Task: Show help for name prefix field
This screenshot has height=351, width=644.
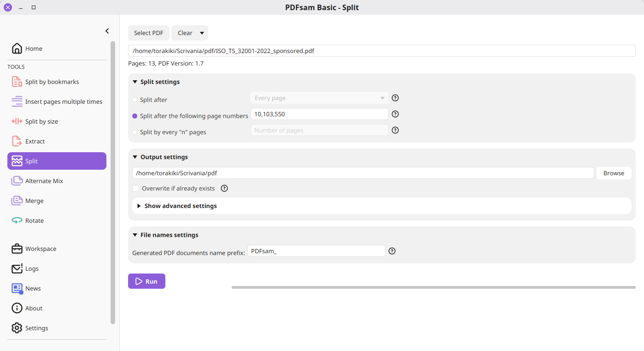Action: click(x=392, y=251)
